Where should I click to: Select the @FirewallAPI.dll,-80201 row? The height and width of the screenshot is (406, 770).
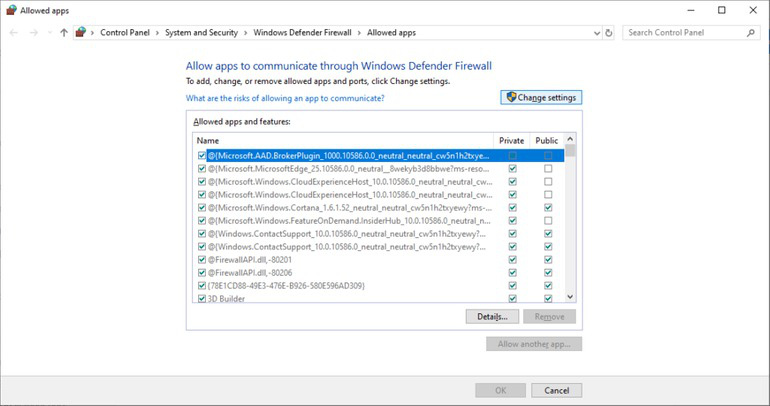[379, 260]
